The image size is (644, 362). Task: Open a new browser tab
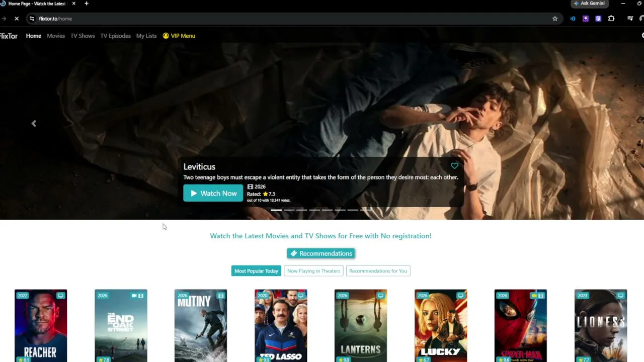87,4
